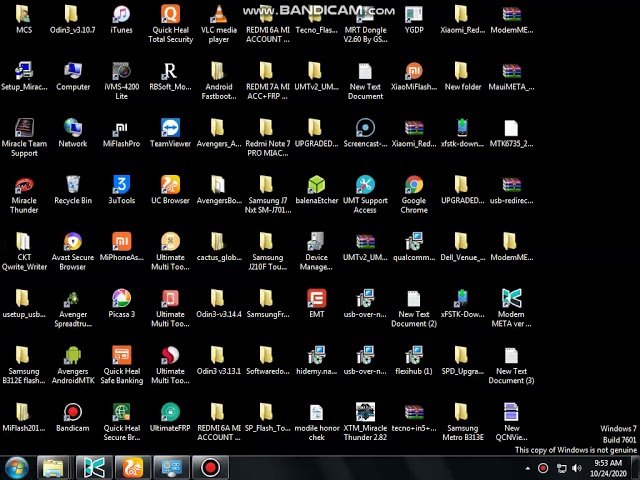640x480 pixels.
Task: Open Modem META ver shortcut
Action: 511,309
